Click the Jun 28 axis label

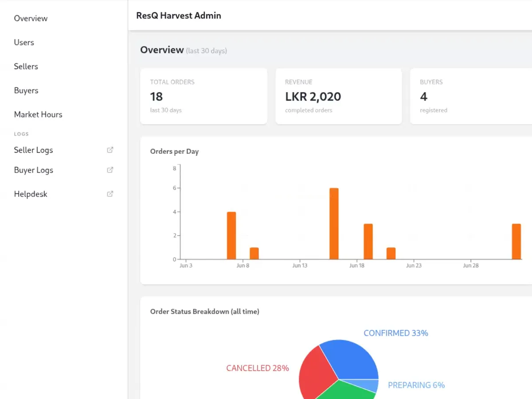coord(471,266)
